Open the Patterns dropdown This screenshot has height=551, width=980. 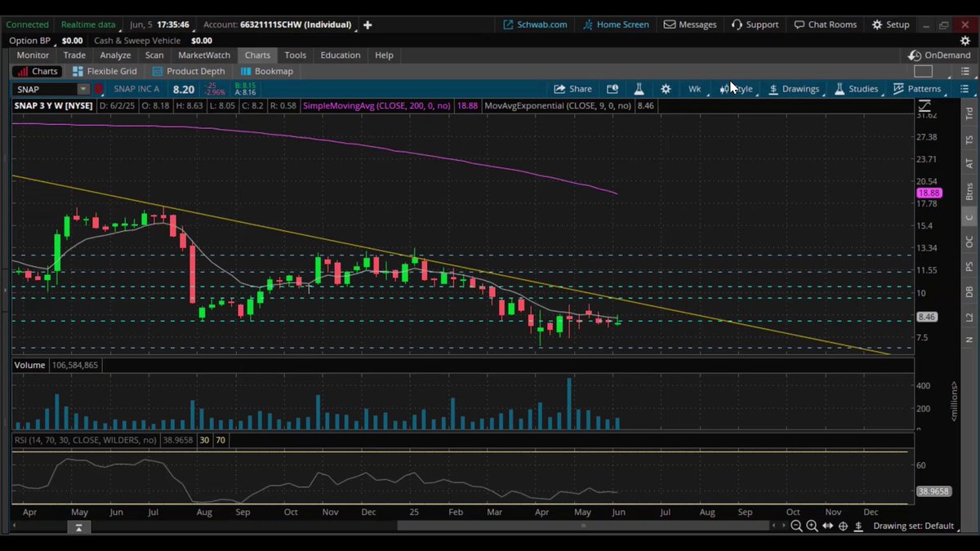pos(917,89)
